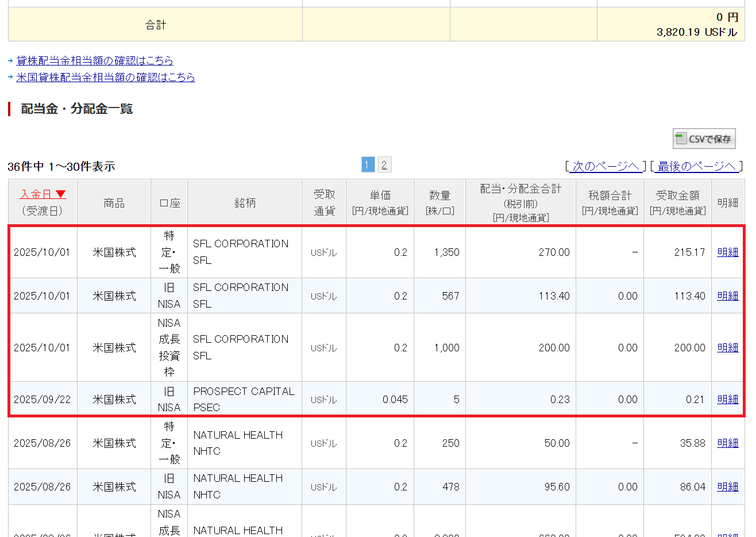Select current page 1 indicator
Viewport: 756px width, 537px height.
[368, 165]
